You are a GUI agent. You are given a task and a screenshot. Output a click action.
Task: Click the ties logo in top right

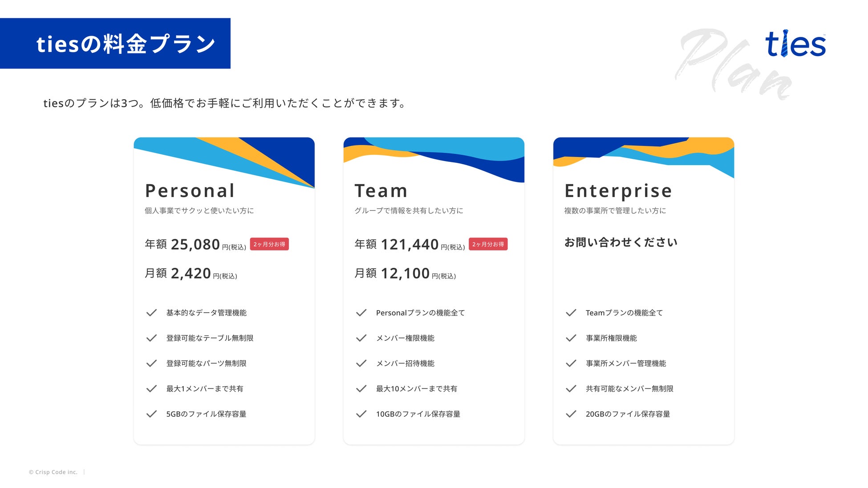click(795, 44)
